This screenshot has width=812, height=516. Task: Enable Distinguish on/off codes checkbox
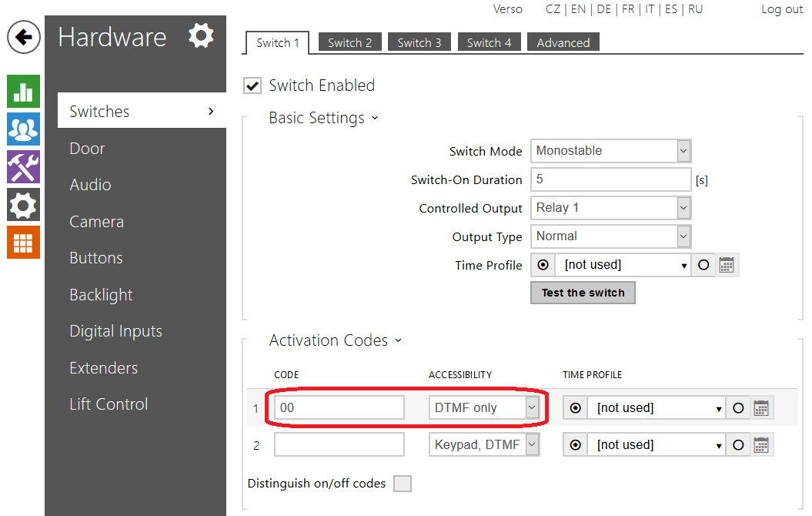(x=402, y=484)
